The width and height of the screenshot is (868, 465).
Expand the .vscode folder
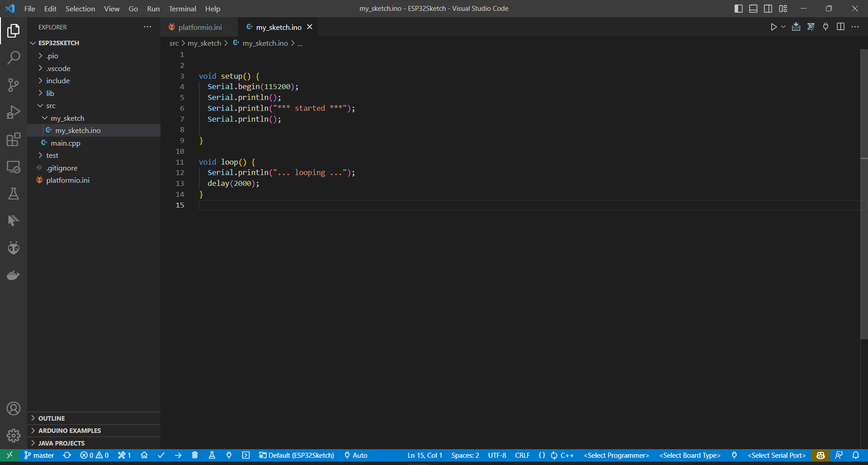point(41,68)
